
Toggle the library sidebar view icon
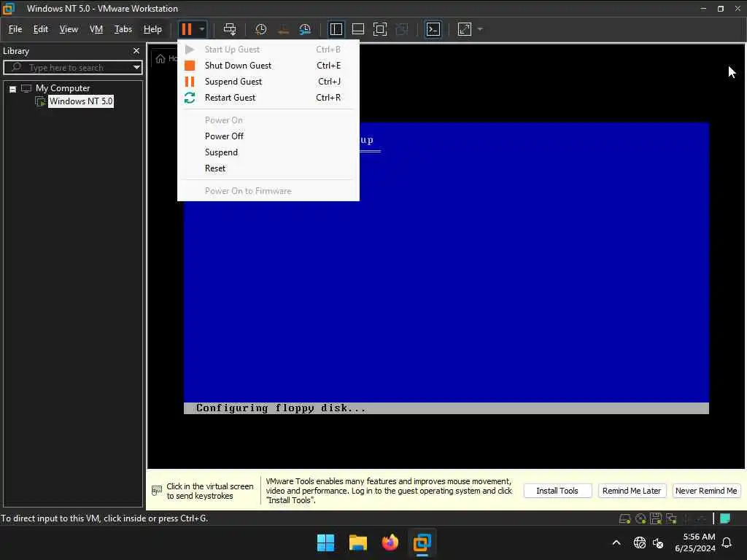pyautogui.click(x=336, y=29)
